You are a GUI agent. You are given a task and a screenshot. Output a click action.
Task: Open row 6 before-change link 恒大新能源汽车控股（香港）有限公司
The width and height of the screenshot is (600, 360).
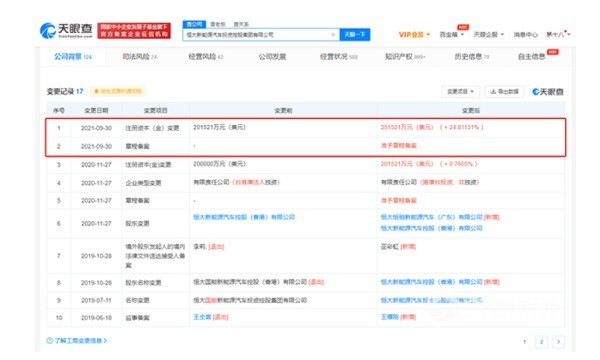[244, 217]
